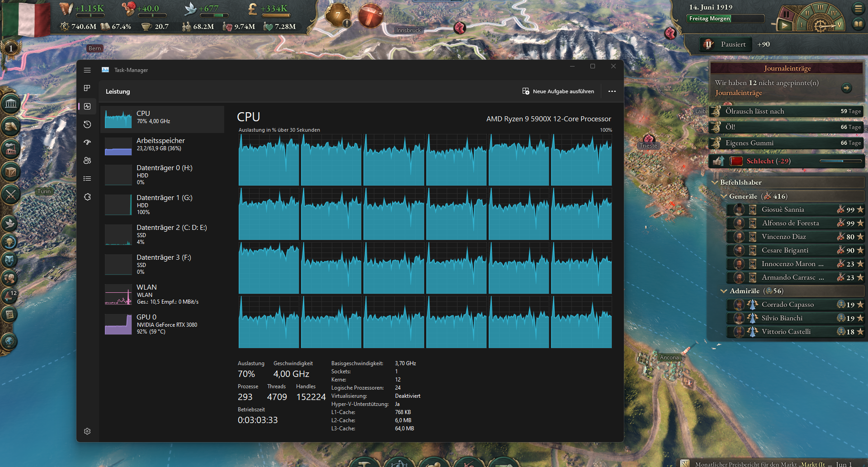Open the red hammer construction icon
This screenshot has height=467, width=868.
[x=371, y=15]
